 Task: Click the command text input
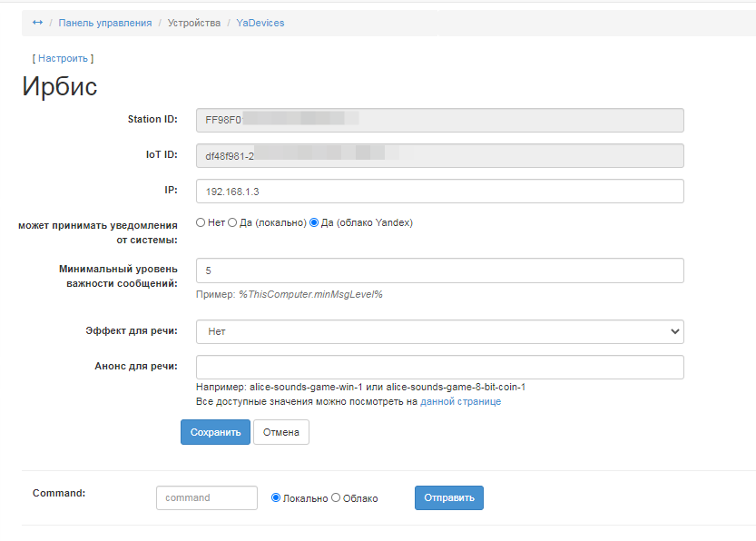pyautogui.click(x=207, y=497)
